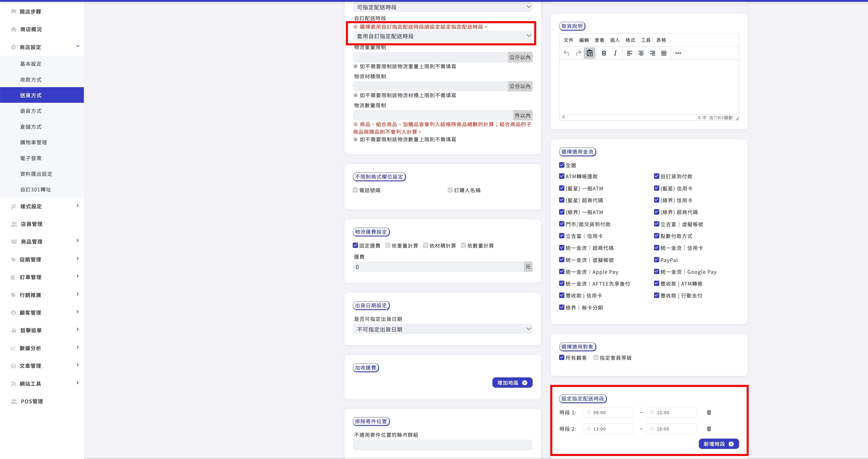Click the 增加地區 button
Image resolution: width=868 pixels, height=459 pixels.
pos(512,382)
